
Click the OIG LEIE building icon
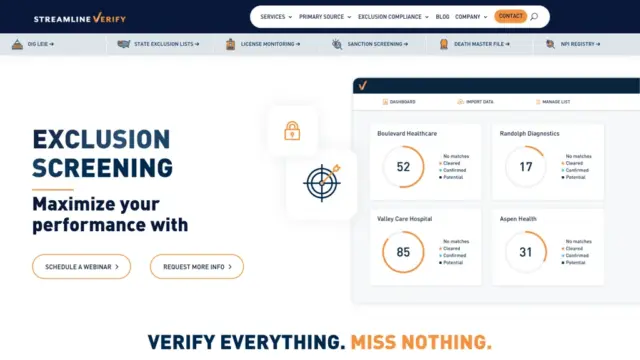point(17,44)
